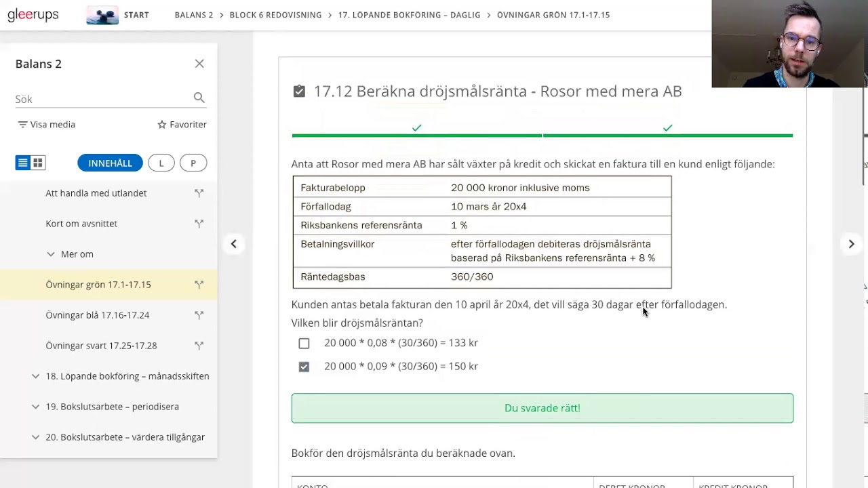Viewport: 868px width, 488px height.
Task: Pin icon beside Övningar grön 17.1-17.15
Action: pyautogui.click(x=199, y=285)
